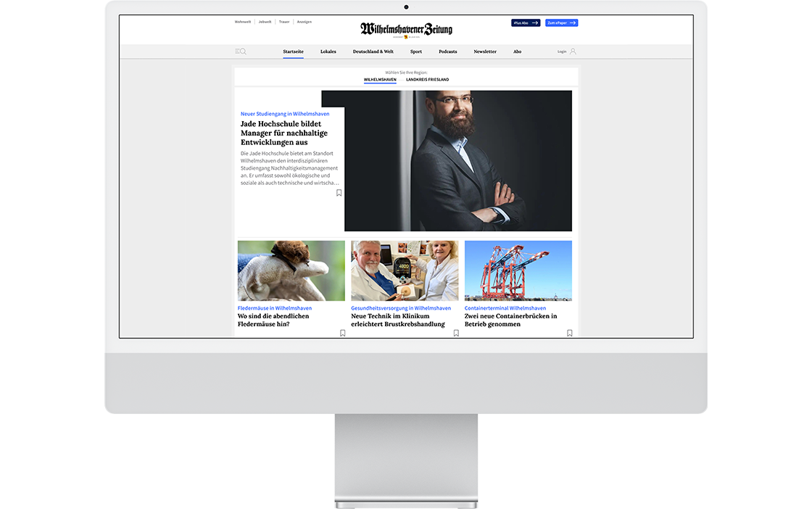812x509 pixels.
Task: Open the Newsletter section
Action: (x=485, y=51)
